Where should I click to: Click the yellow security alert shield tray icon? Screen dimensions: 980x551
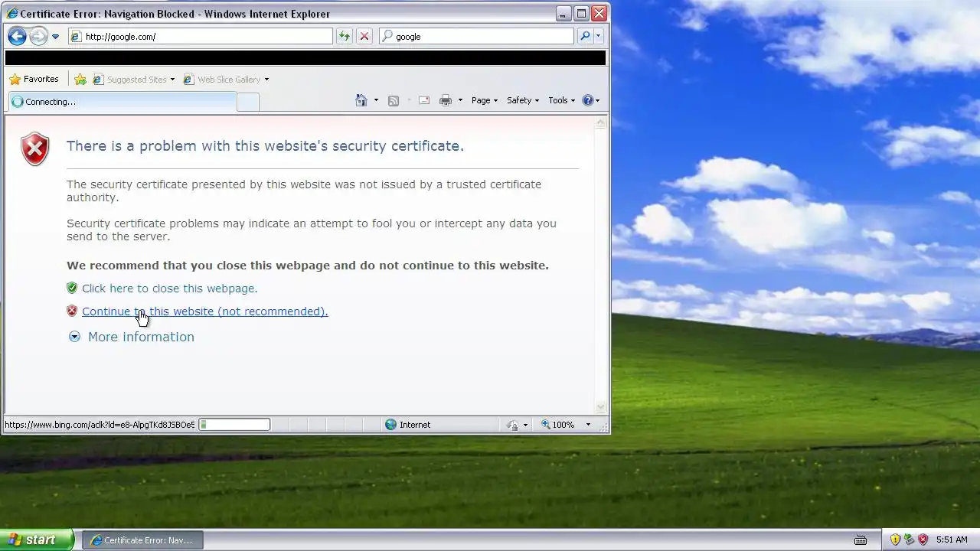[x=895, y=540]
